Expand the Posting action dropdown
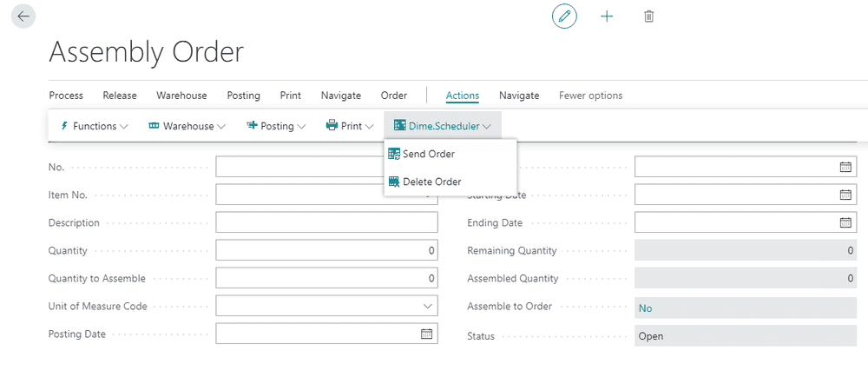The image size is (868, 377). (302, 126)
